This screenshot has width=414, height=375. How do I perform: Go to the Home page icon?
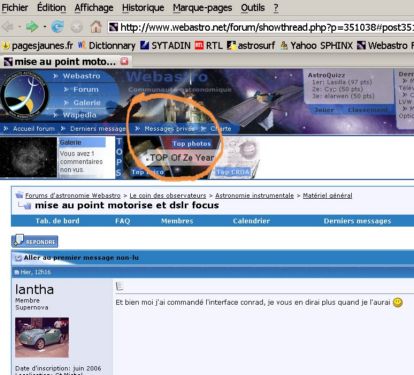[x=96, y=26]
